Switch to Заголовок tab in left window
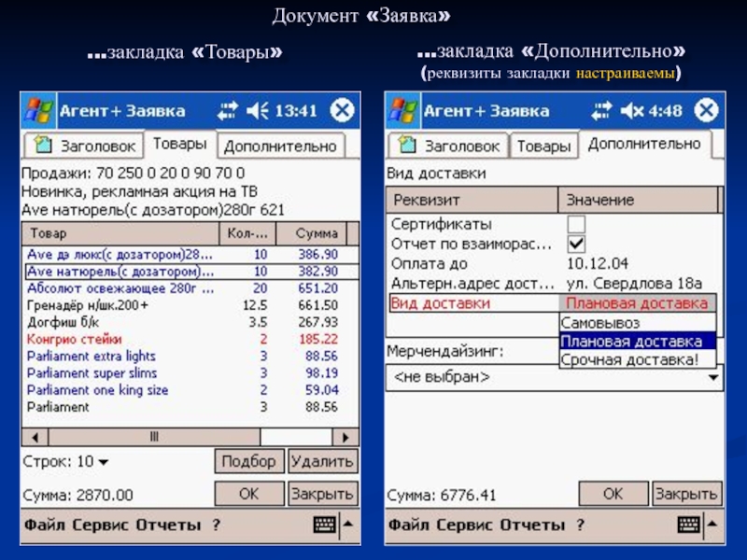 (84, 146)
